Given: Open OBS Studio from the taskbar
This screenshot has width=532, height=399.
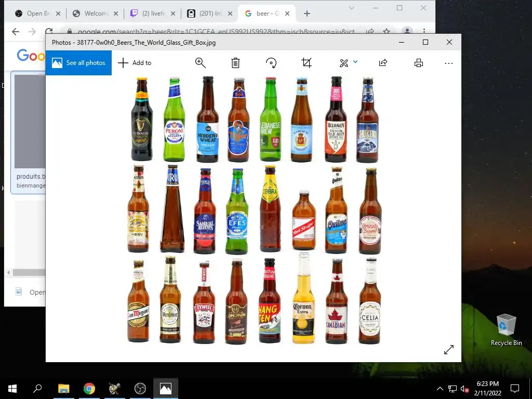Looking at the screenshot, I should coord(140,389).
